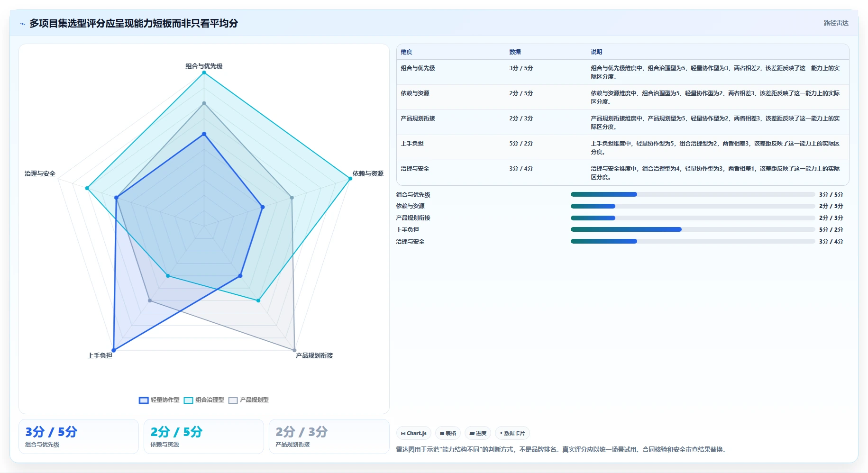Viewport: 868px width, 473px height.
Task: Click the description text in the 治理与安全 table row
Action: (715, 173)
